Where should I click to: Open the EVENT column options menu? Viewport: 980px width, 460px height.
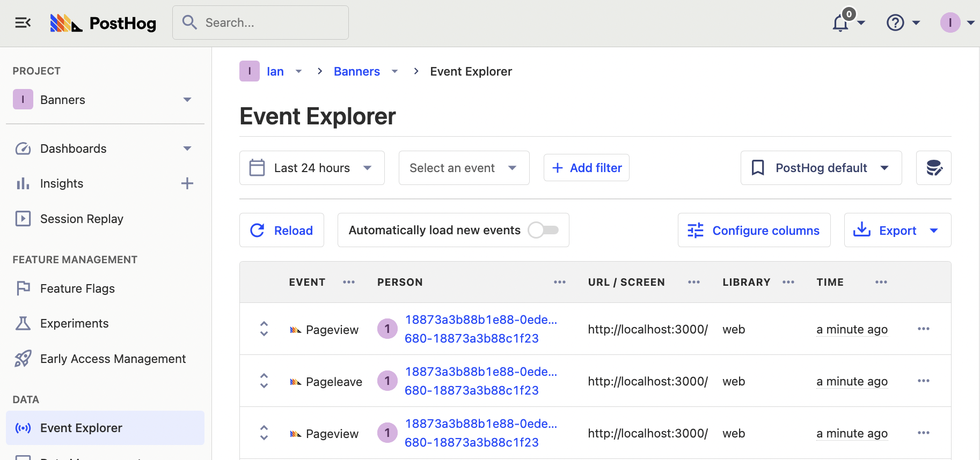[x=349, y=282]
